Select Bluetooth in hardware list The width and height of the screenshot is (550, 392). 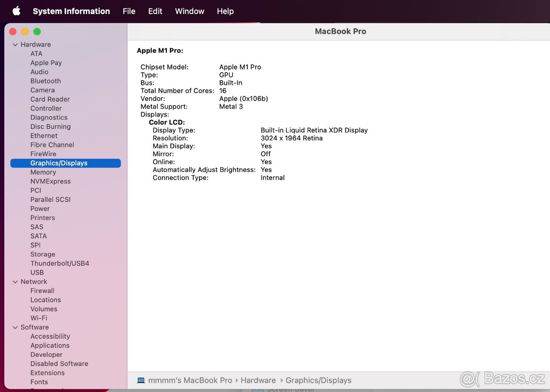coord(45,81)
